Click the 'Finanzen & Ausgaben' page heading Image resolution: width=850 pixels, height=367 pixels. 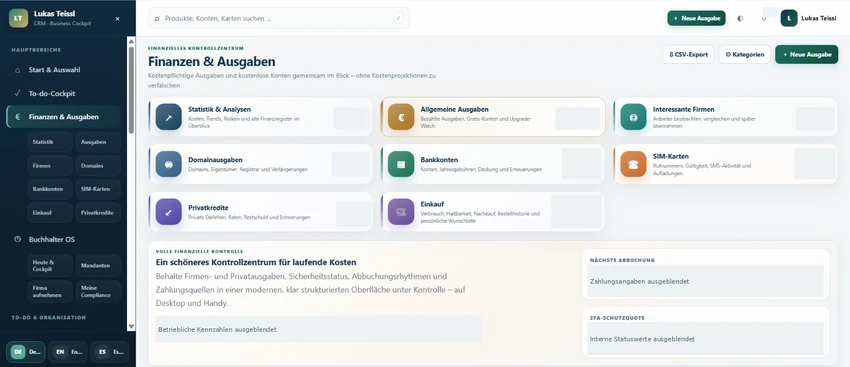[x=211, y=62]
